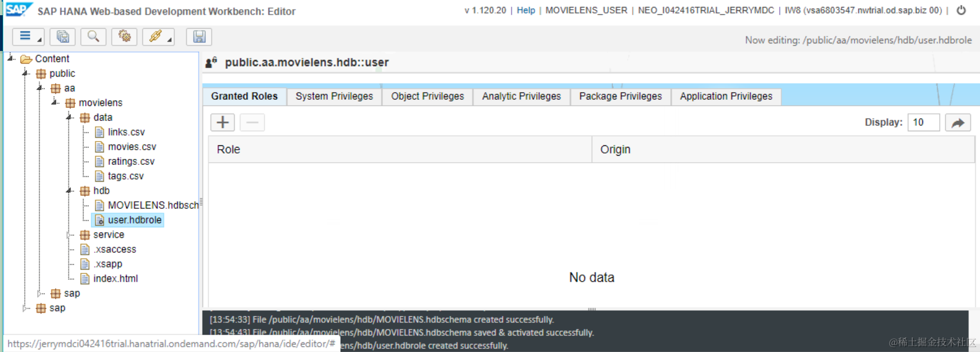Click the Content folder icon
980x352 pixels.
pyautogui.click(x=26, y=59)
